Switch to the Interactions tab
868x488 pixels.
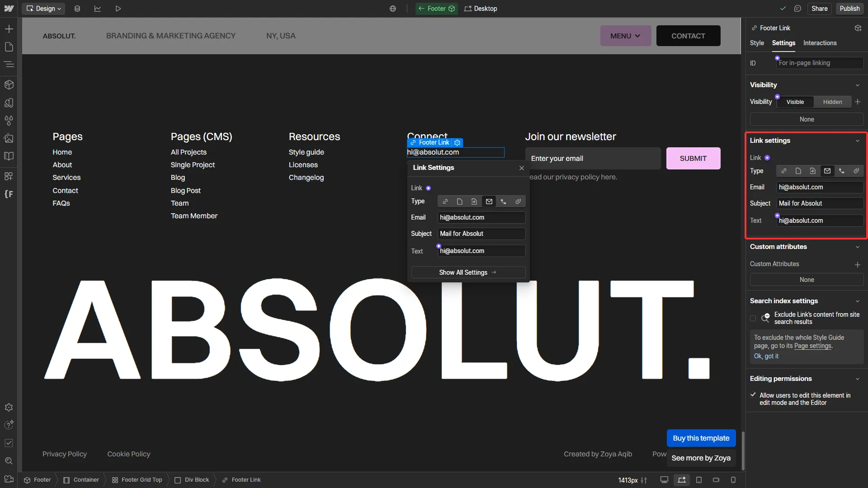820,43
